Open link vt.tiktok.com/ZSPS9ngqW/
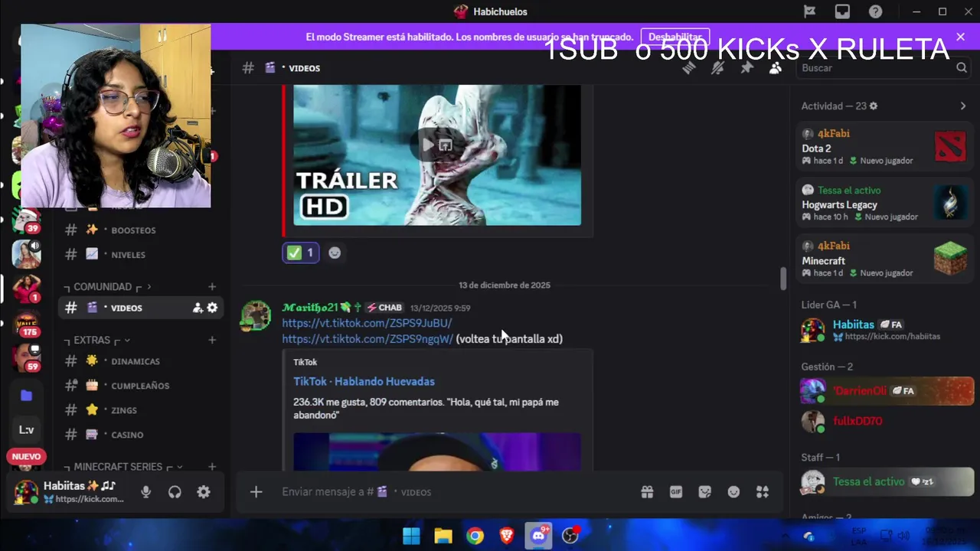Screen dimensions: 980x551 [x=367, y=339]
